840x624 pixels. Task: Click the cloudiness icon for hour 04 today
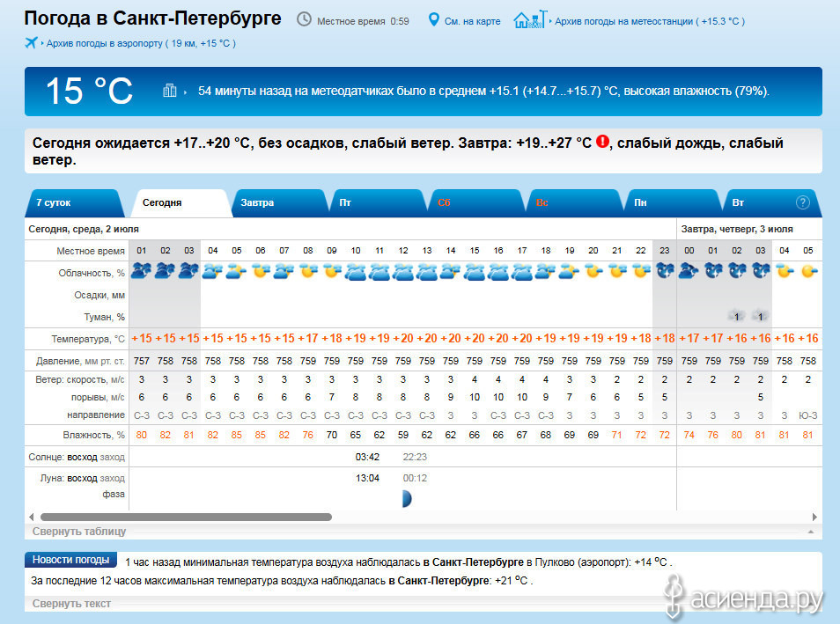[213, 272]
